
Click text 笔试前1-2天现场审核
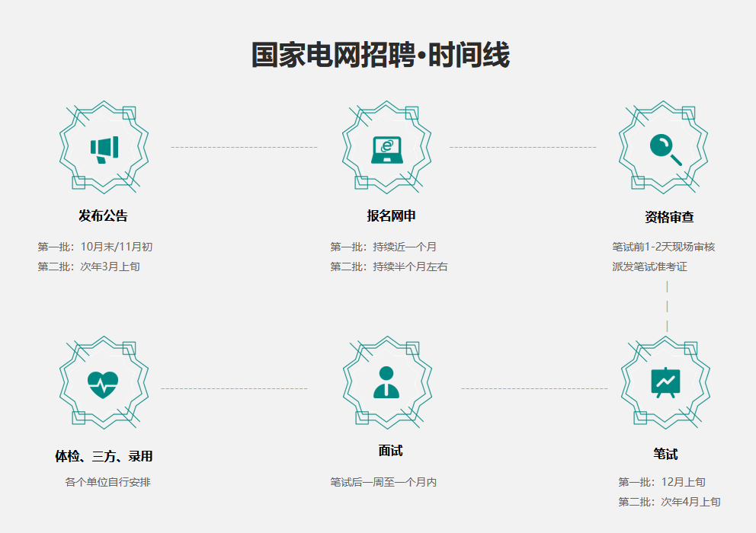coord(664,247)
